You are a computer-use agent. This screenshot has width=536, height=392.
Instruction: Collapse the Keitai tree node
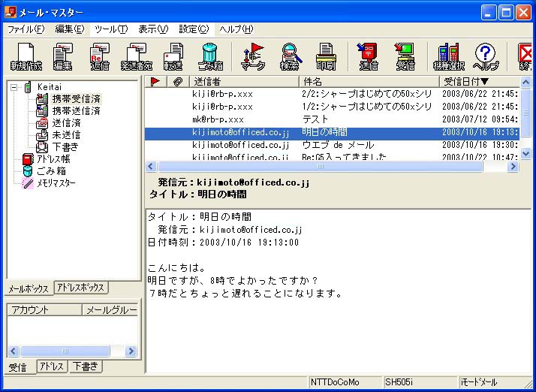14,87
